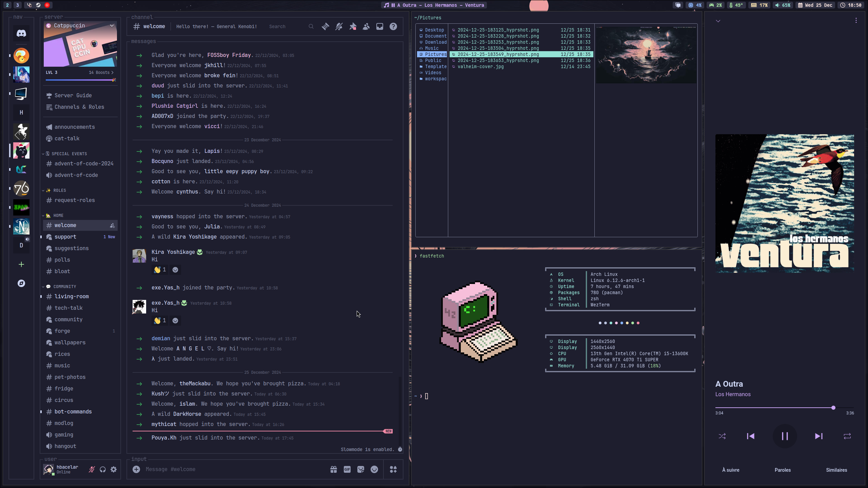Select the H server icon
The width and height of the screenshot is (868, 488).
21,113
